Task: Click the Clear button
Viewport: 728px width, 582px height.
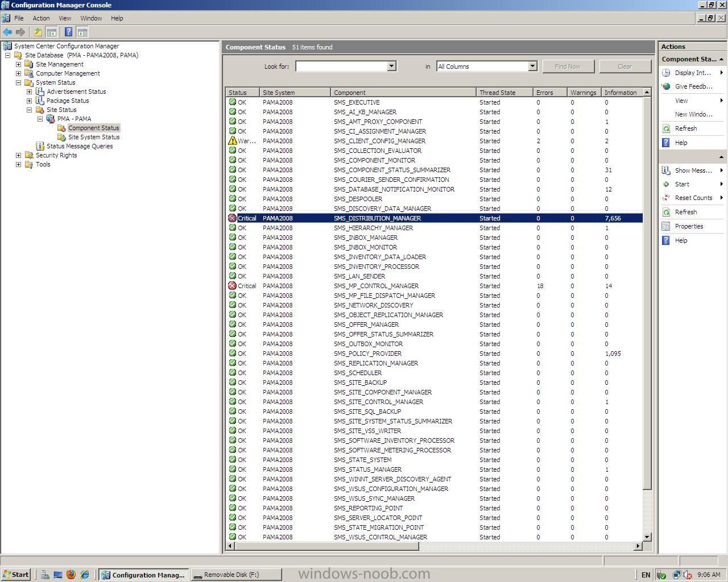Action: 624,66
